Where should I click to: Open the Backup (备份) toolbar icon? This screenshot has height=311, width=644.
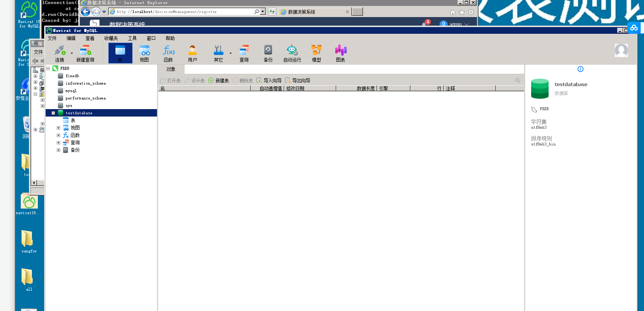[x=268, y=53]
